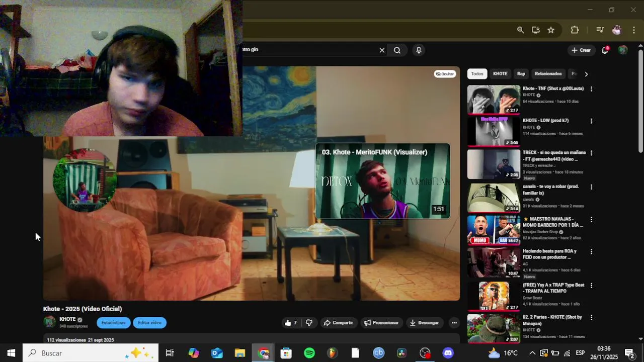The height and width of the screenshot is (362, 644).
Task: Open (FREE) Ysy A x TRAP Type Beat thumbnail
Action: [x=494, y=296]
